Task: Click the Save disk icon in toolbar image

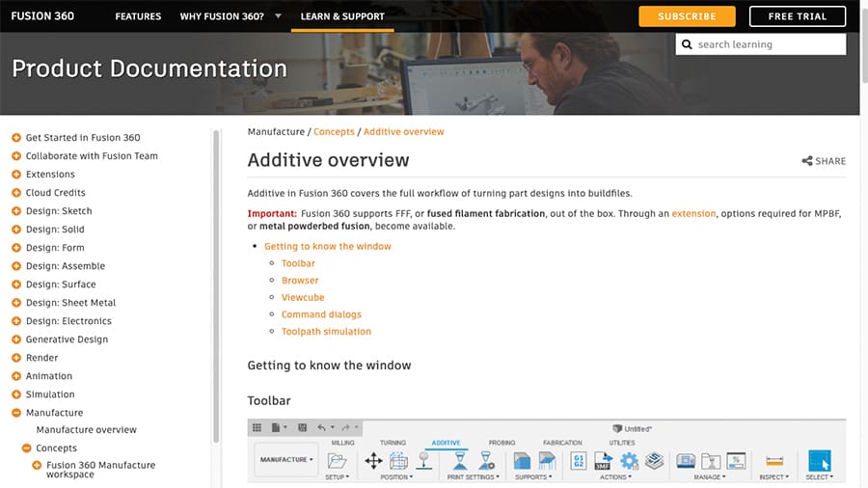Action: point(302,427)
